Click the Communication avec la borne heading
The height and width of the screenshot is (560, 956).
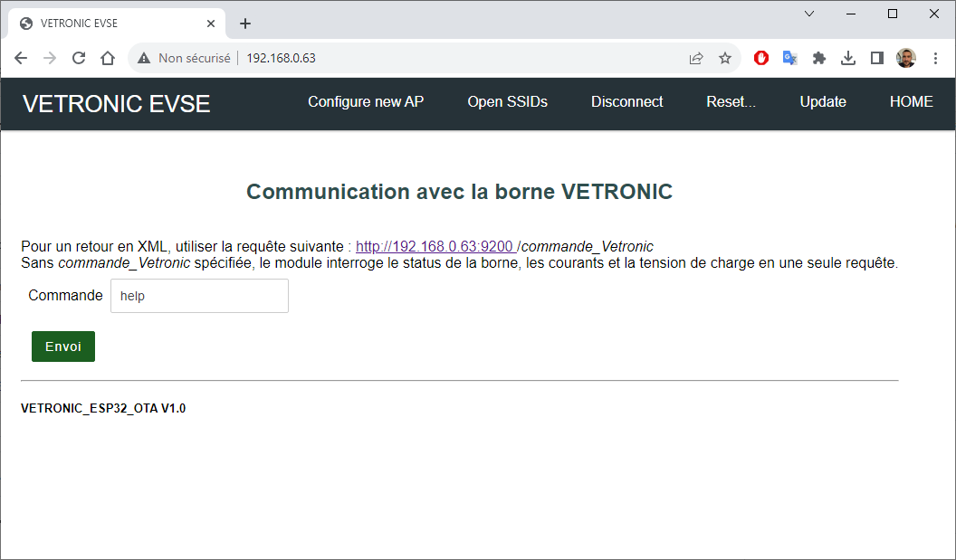click(x=459, y=192)
